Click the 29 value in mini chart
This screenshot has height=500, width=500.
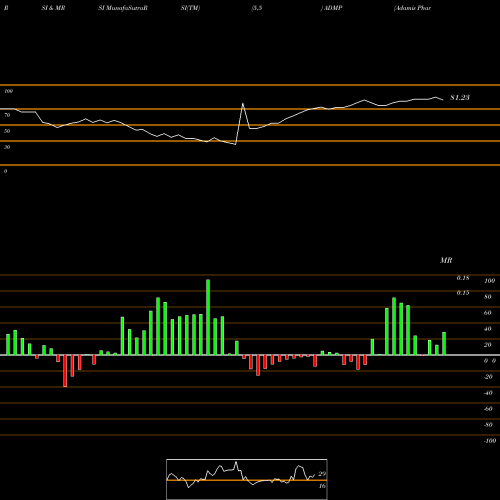tap(322, 474)
